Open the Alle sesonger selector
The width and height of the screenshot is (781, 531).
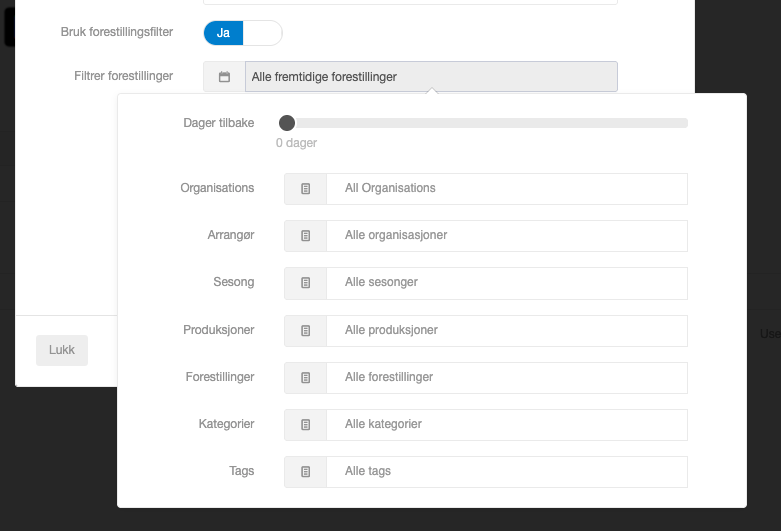tap(507, 283)
